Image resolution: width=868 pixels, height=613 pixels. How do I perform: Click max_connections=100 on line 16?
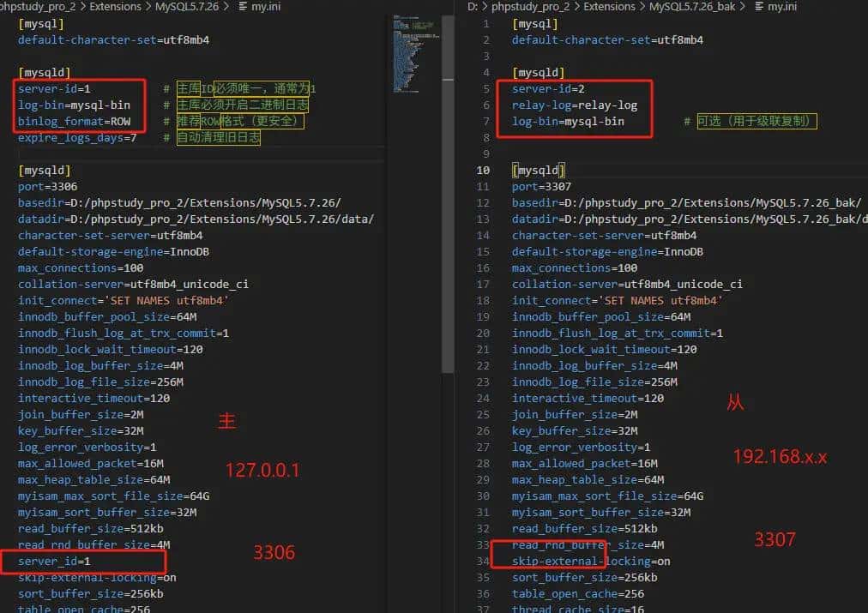tap(575, 267)
